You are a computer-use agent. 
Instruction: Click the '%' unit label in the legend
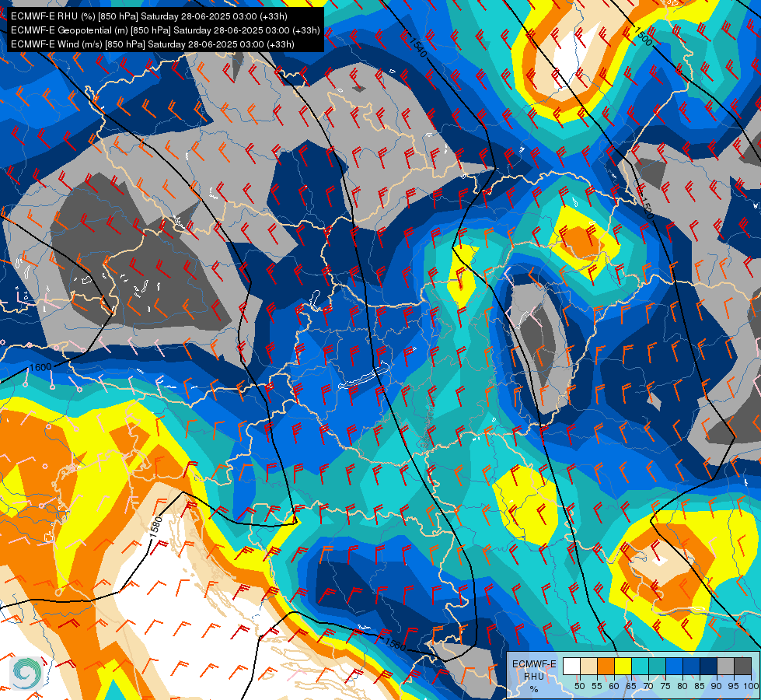534,689
